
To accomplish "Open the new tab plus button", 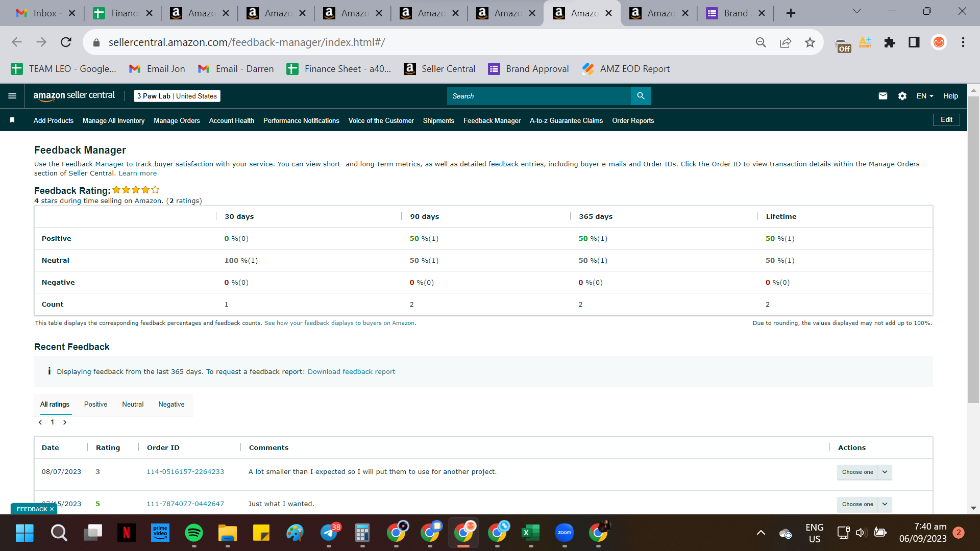I will tap(791, 13).
